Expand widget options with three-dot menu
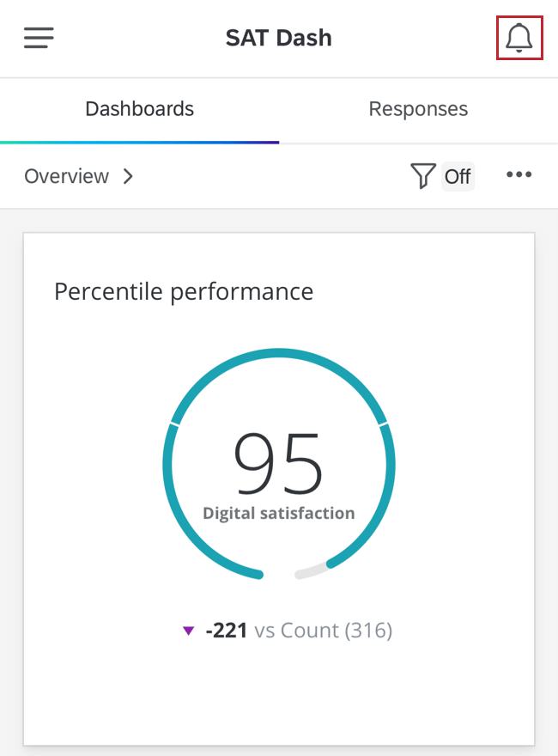This screenshot has height=756, width=558. pos(519,175)
